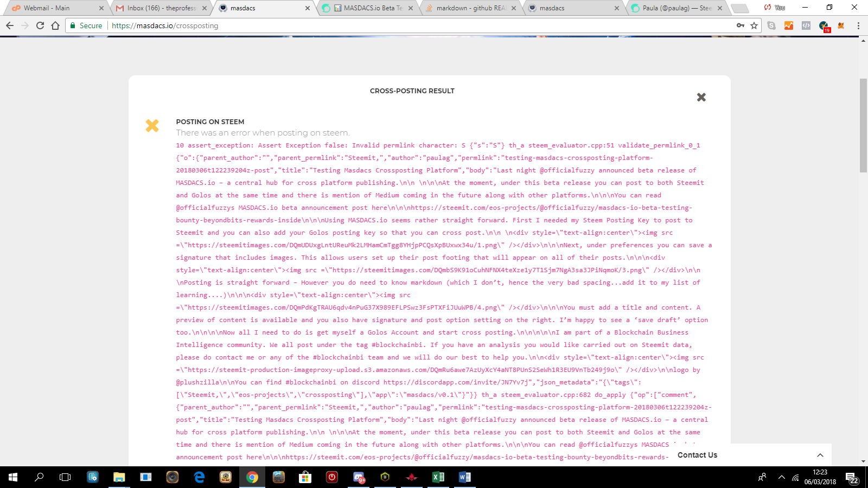
Task: Open Windows search from taskbar
Action: pos(39,477)
